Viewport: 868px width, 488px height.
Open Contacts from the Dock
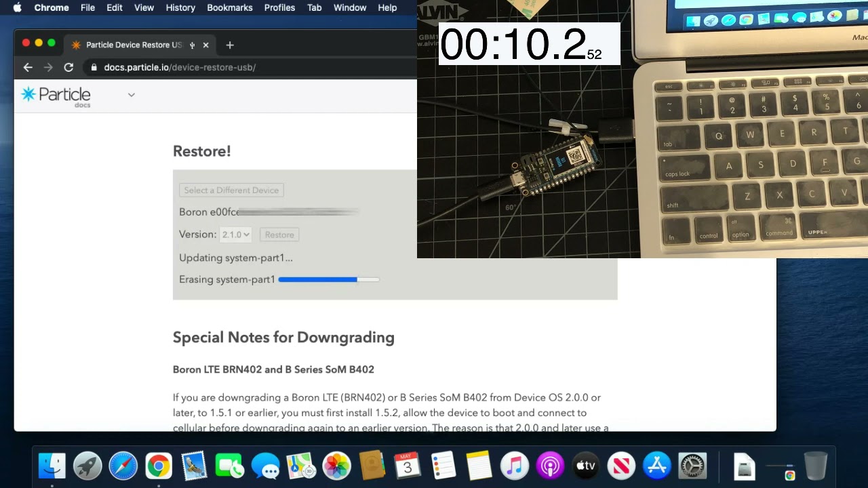[372, 466]
